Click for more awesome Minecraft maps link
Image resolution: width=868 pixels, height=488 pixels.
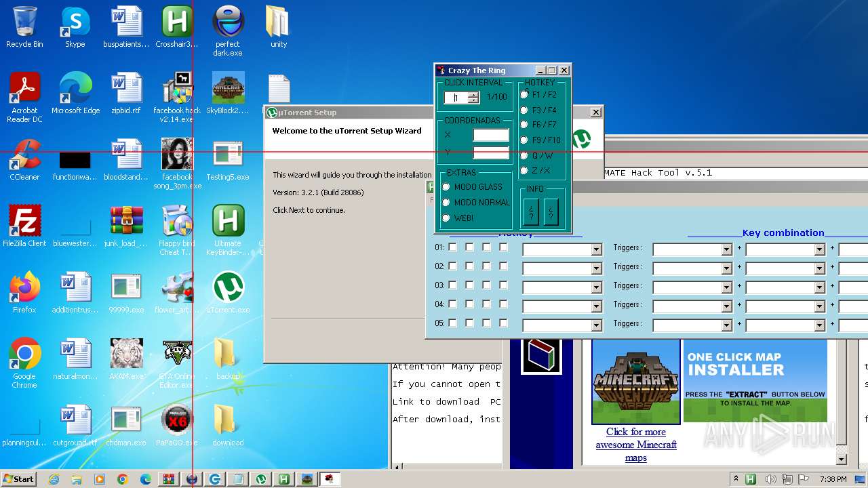(x=636, y=445)
